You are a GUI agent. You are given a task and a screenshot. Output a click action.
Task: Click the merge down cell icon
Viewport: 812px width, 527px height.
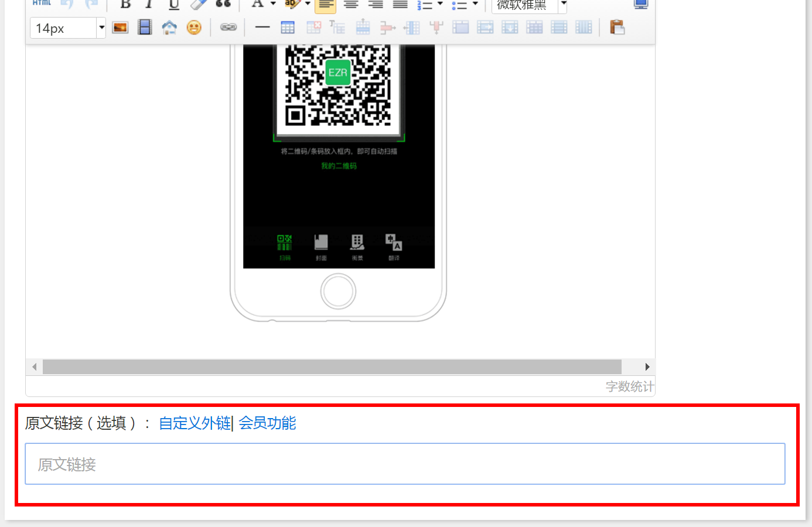click(x=510, y=27)
